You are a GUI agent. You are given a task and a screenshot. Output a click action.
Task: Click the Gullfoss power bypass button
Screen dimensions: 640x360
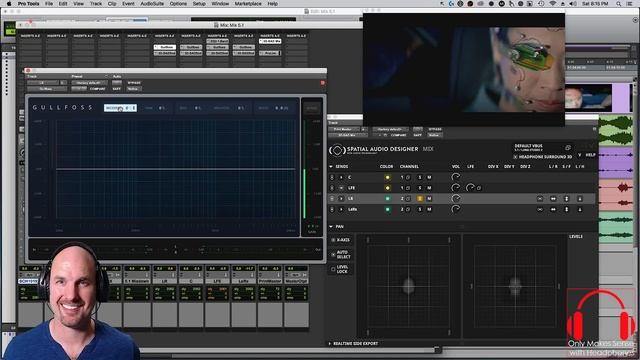click(312, 108)
